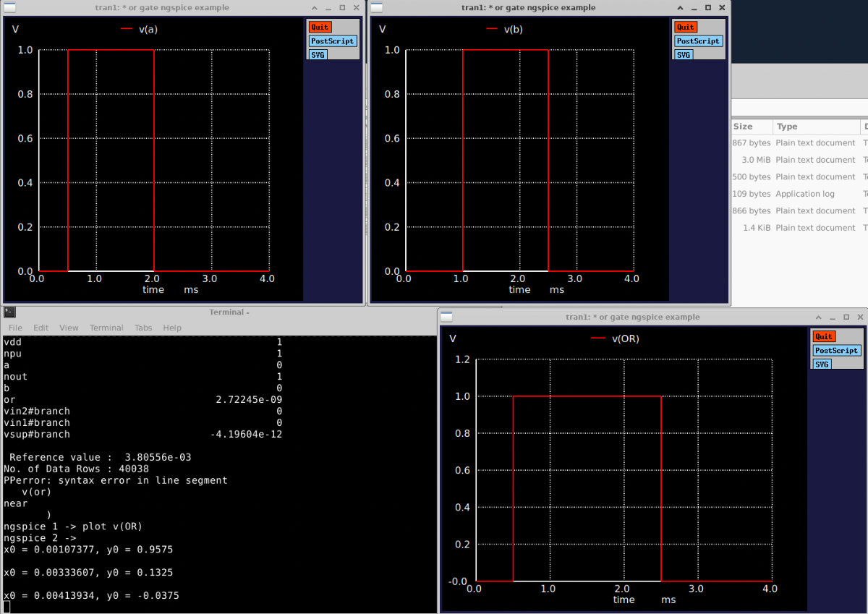Click SVG in the v(OR) plot window
Viewport: 868px width, 614px height.
click(x=822, y=364)
